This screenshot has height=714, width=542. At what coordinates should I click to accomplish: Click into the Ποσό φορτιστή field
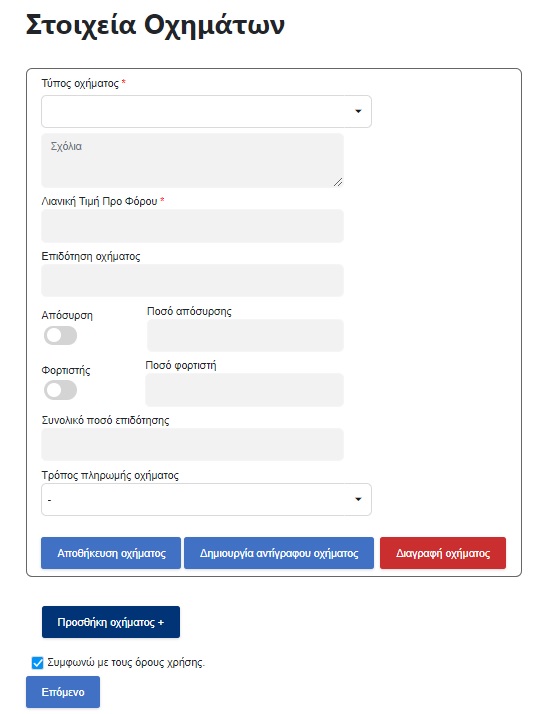[245, 390]
